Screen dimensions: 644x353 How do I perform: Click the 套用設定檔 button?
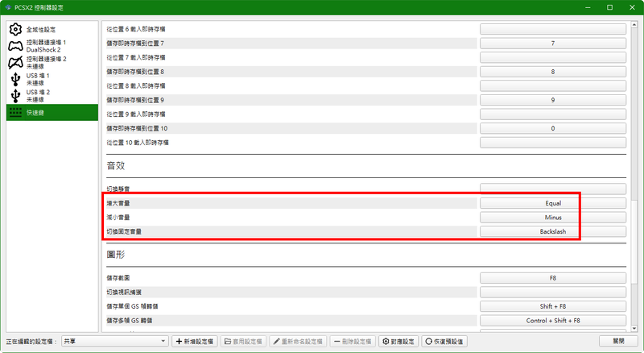point(244,342)
